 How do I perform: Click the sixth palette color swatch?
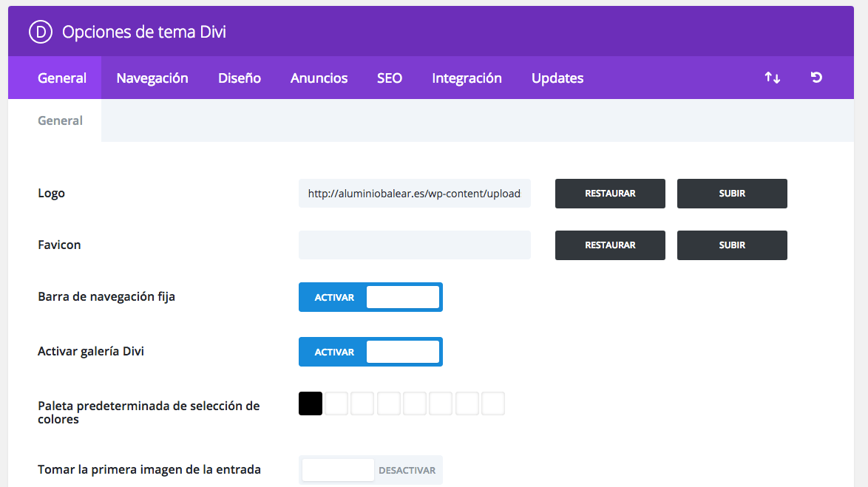point(441,403)
